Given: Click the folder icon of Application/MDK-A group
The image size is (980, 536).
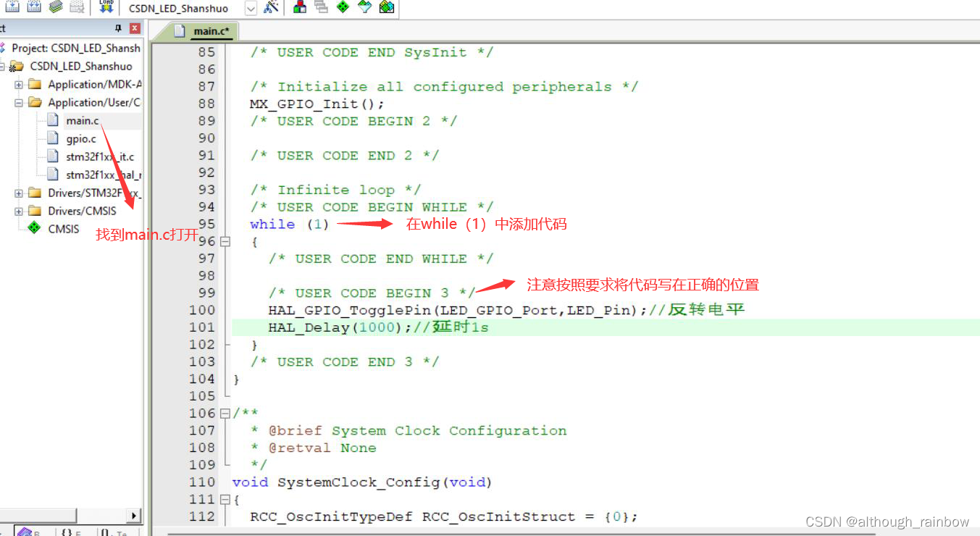Looking at the screenshot, I should tap(34, 84).
